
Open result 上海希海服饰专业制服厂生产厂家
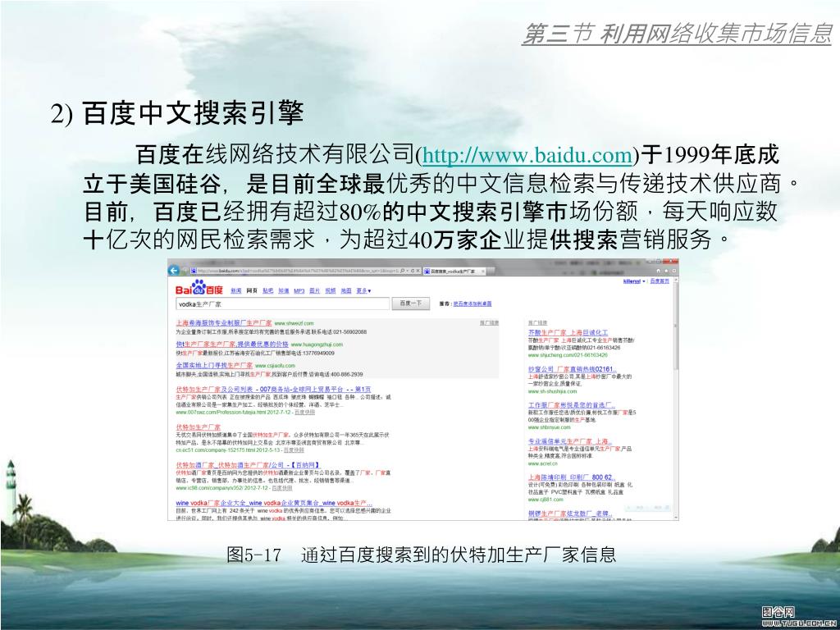tap(224, 323)
